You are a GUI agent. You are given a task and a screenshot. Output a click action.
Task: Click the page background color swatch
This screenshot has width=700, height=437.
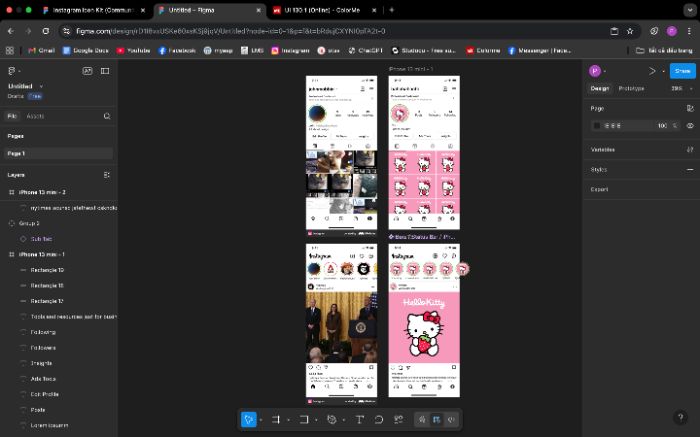[597, 126]
